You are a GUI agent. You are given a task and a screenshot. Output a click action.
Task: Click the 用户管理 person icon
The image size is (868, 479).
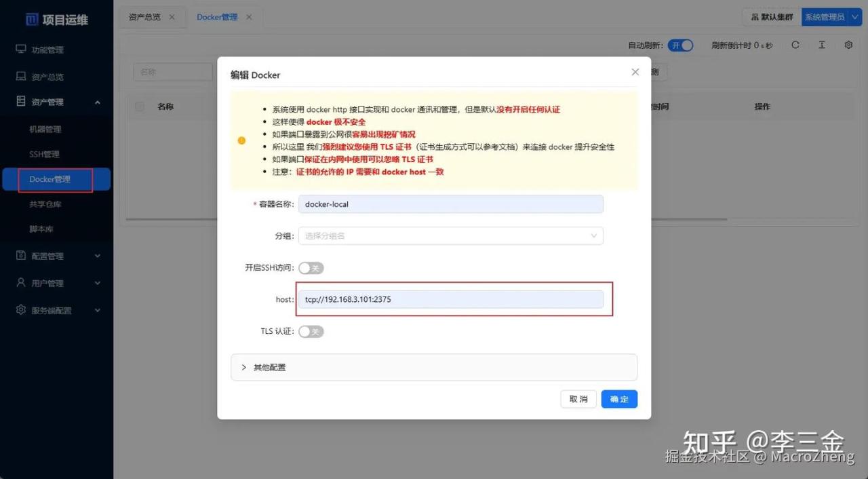pos(21,283)
